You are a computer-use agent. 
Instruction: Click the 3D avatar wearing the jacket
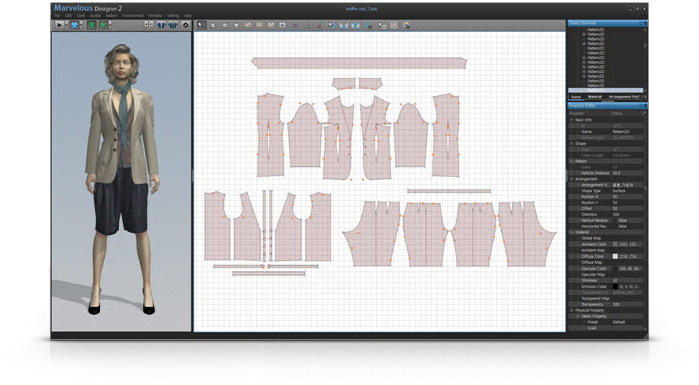(x=121, y=178)
